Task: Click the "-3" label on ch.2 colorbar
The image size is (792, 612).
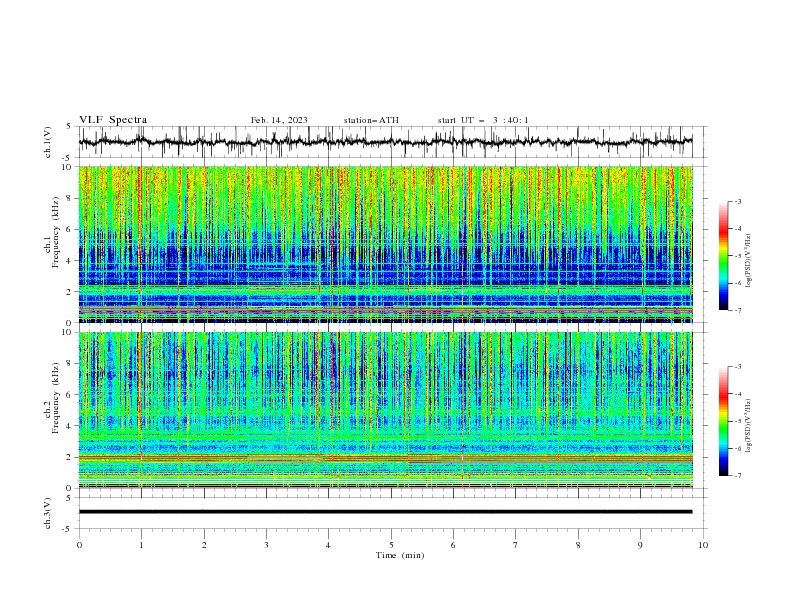Action: (738, 367)
